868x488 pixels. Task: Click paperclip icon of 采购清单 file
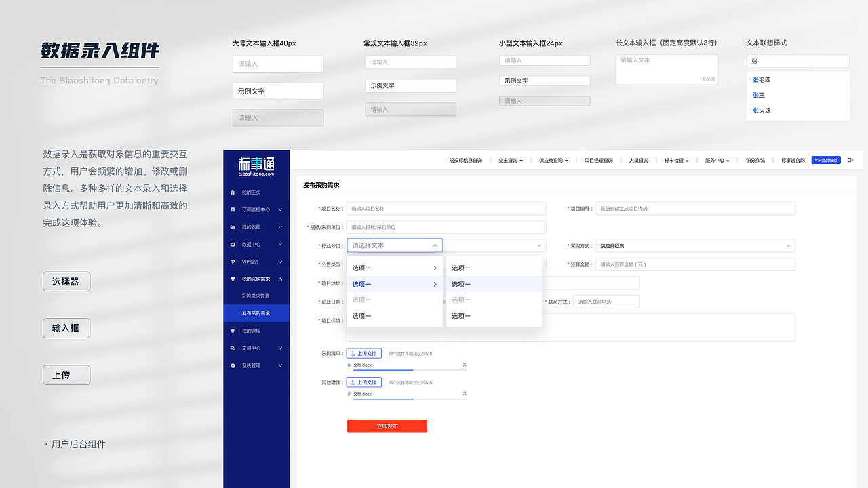(x=349, y=365)
